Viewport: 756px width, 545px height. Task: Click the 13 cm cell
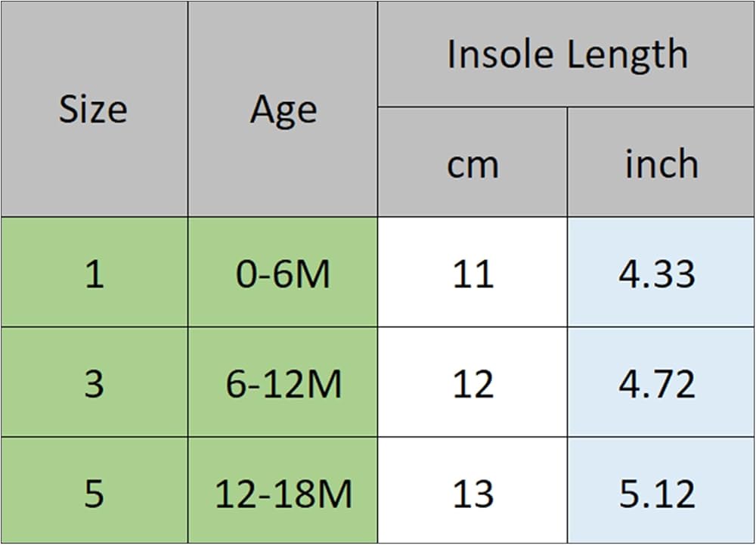point(472,491)
